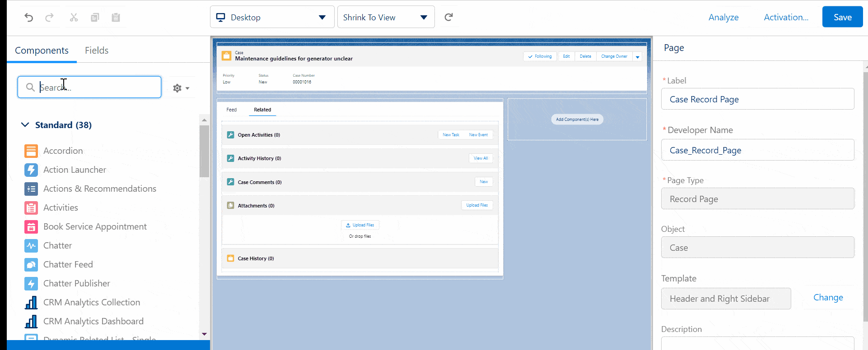Click the Copy icon in toolbar
868x350 pixels.
(95, 18)
